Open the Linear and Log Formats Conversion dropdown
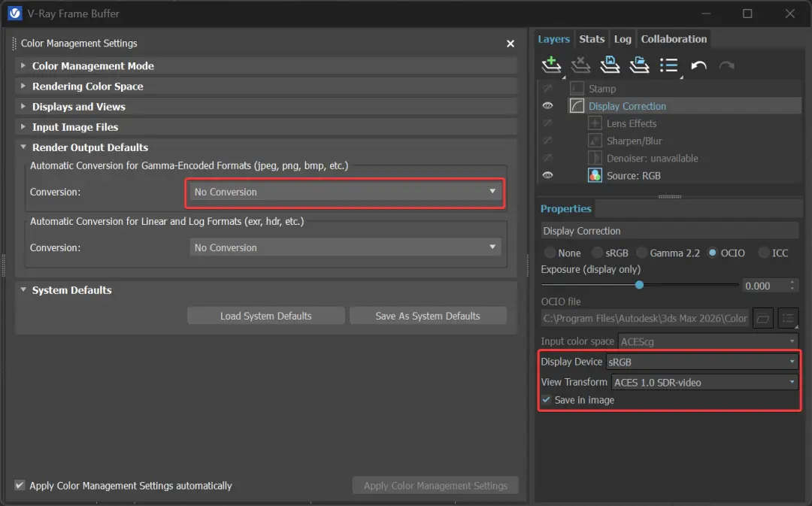The image size is (812, 506). coord(345,247)
